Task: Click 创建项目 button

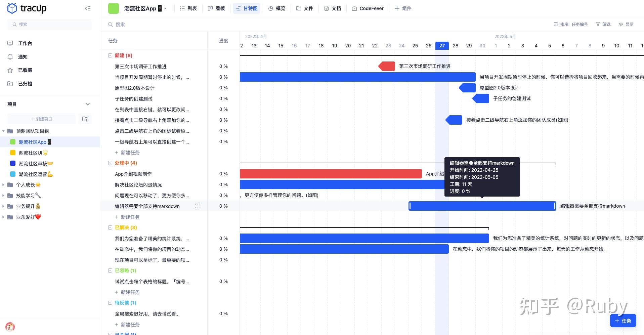Action: [x=42, y=119]
